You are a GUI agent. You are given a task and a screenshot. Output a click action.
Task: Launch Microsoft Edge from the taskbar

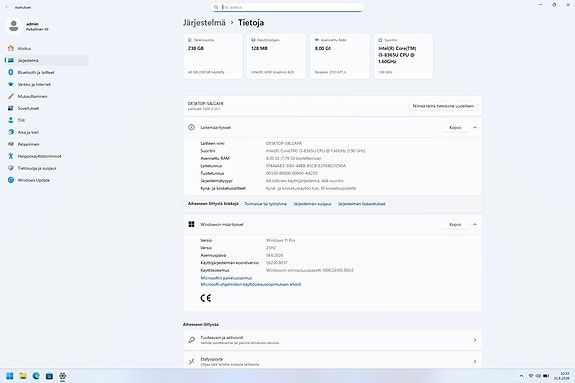pos(36,376)
